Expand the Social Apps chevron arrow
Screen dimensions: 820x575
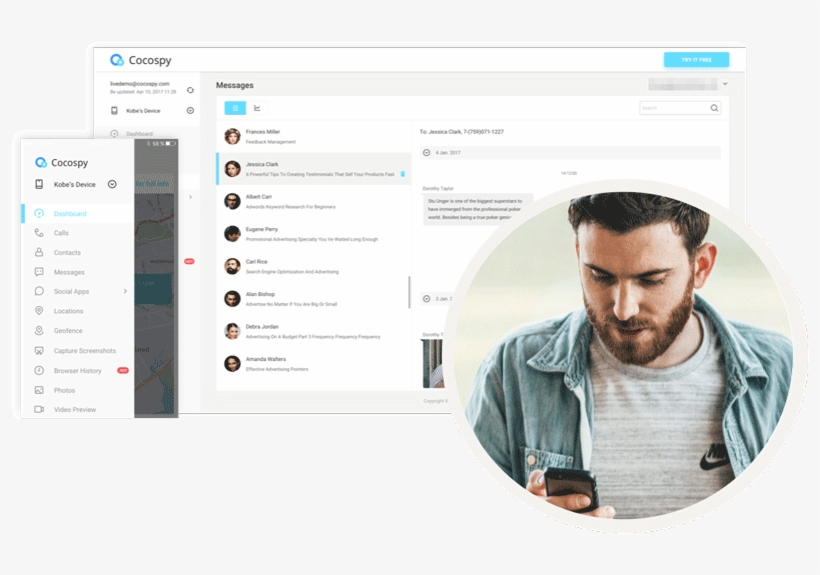coord(125,291)
